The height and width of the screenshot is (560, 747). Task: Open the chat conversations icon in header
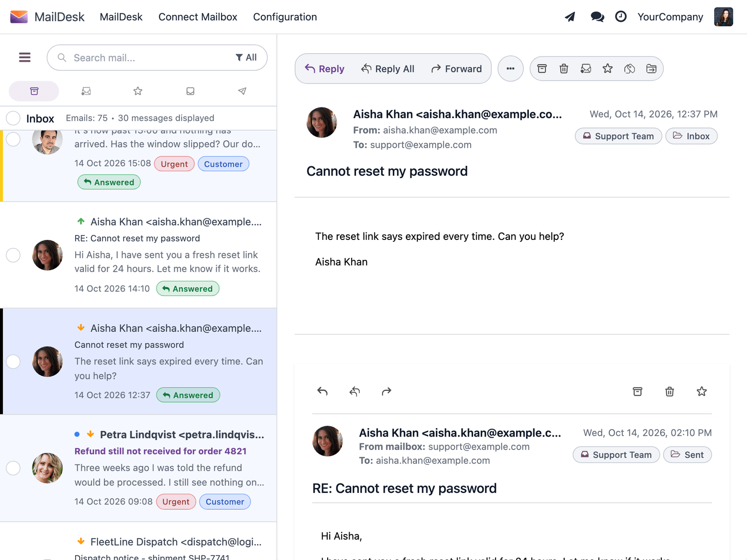point(597,17)
